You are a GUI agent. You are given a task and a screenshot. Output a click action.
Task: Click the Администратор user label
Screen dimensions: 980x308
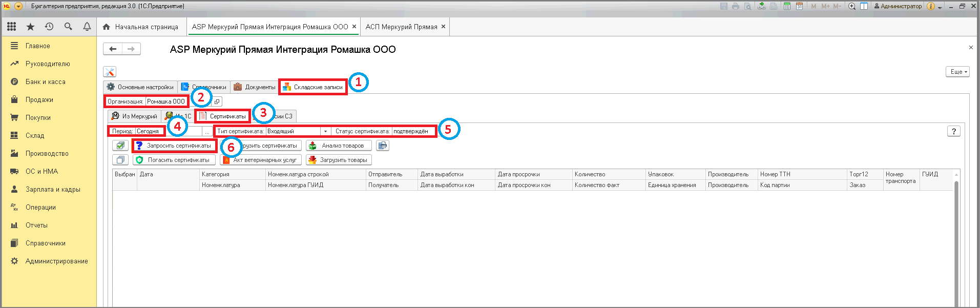pos(898,6)
